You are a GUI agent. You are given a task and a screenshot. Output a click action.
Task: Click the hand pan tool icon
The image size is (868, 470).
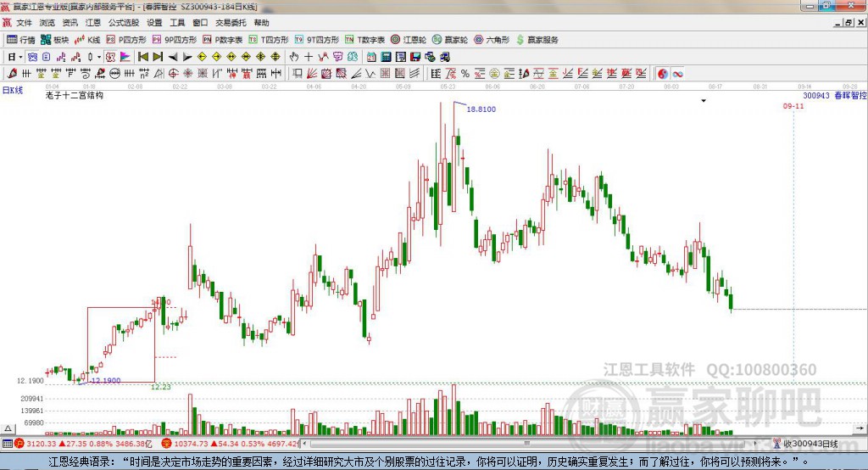point(294,57)
